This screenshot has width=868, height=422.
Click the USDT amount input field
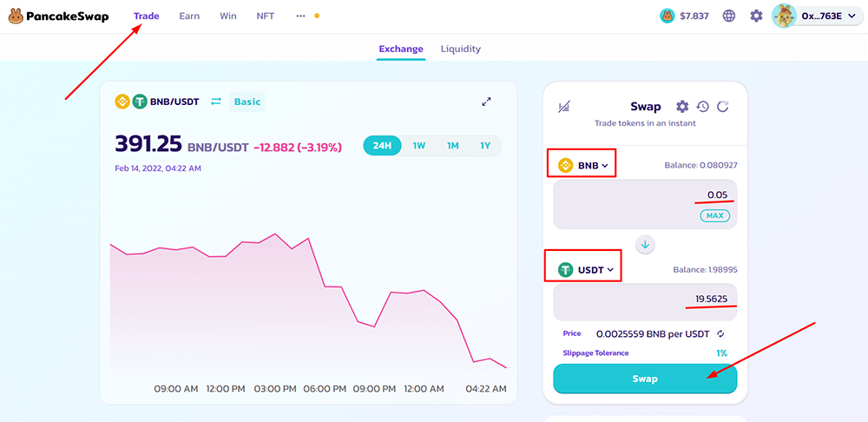click(x=645, y=302)
